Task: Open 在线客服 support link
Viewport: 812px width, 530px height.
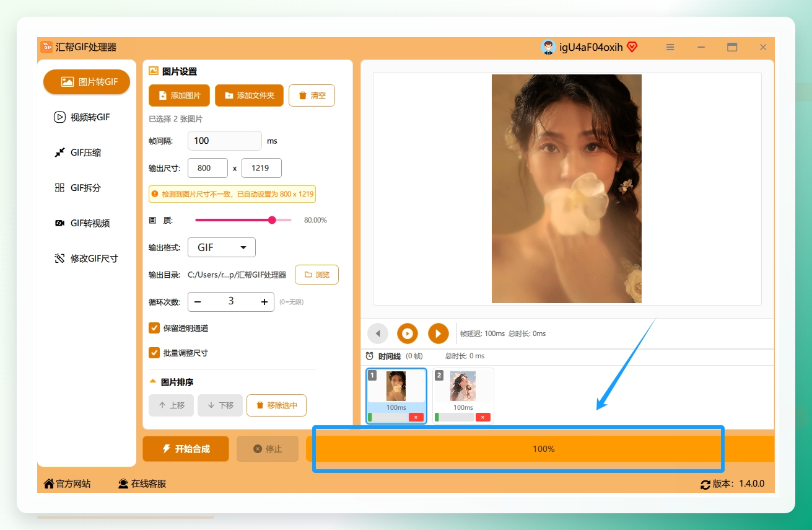Action: [142, 484]
